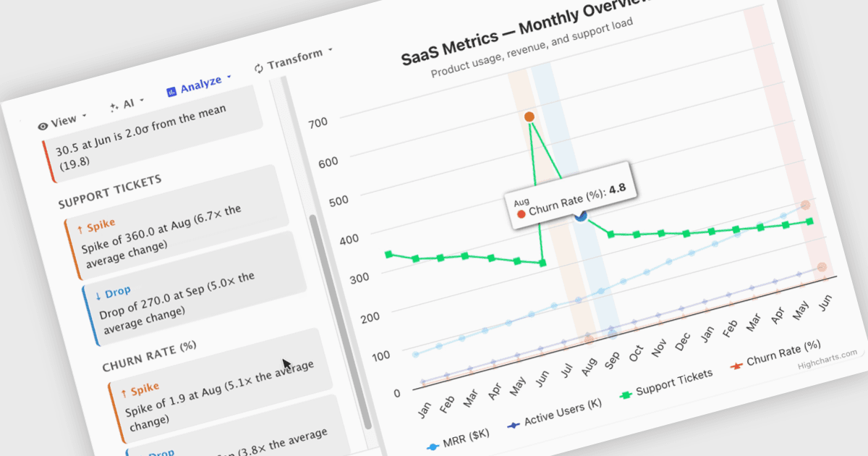Open the AI dropdown caret
Image resolution: width=868 pixels, height=456 pixels.
pos(142,101)
